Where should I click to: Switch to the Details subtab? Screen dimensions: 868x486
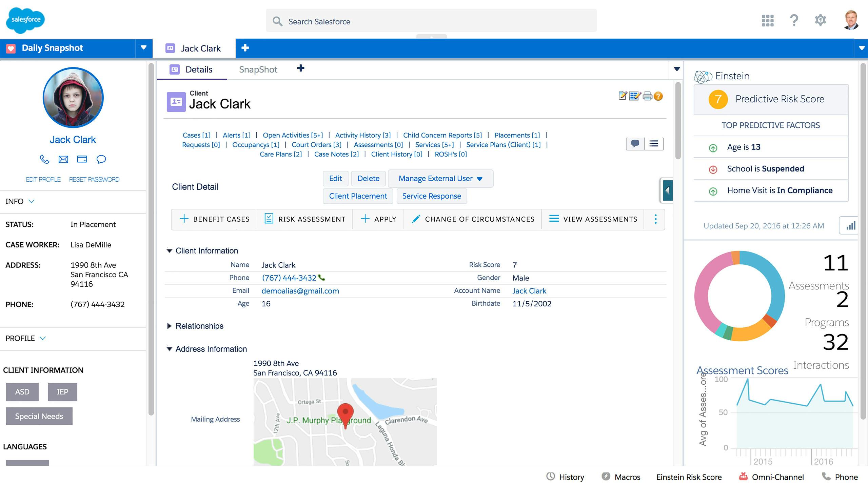click(192, 69)
